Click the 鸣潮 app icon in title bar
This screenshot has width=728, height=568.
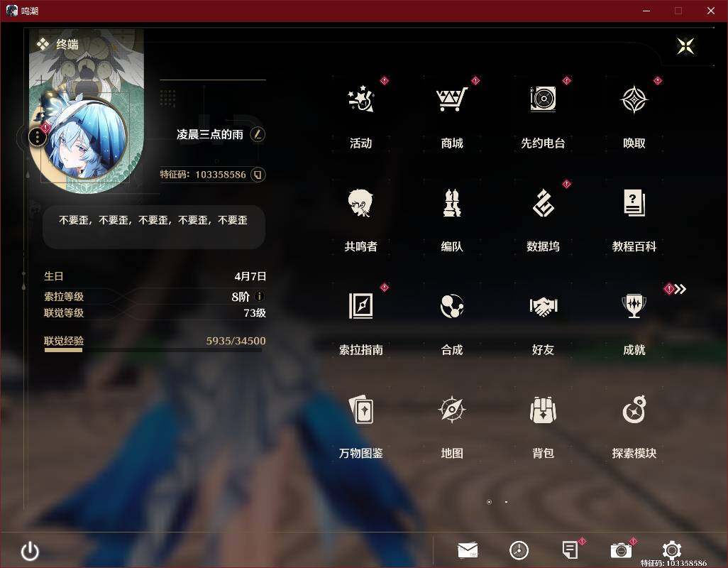coord(11,11)
